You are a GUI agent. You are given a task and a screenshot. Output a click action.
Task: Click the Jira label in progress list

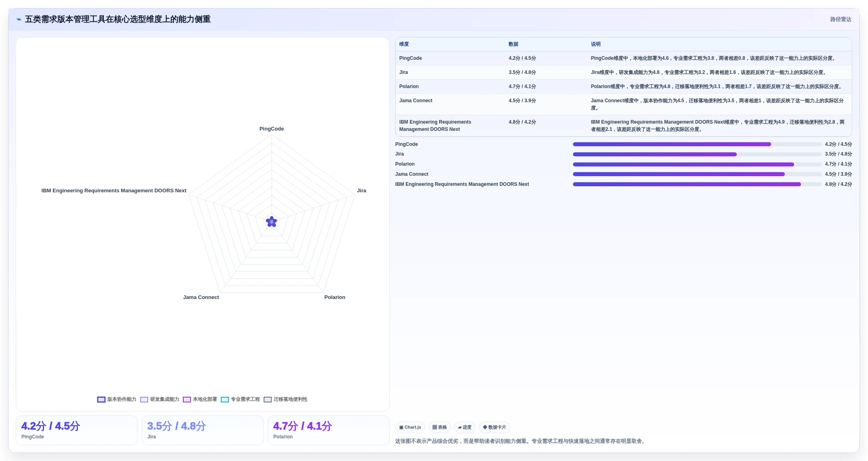(x=399, y=154)
